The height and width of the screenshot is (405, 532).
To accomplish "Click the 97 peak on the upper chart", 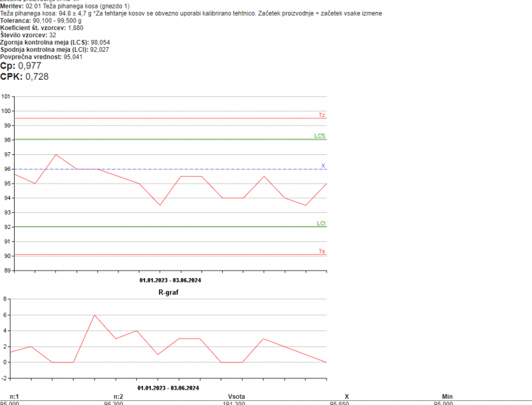I will pos(55,154).
